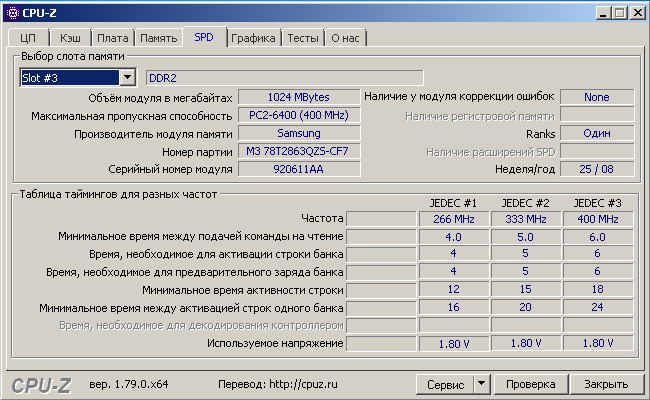Screen dimensions: 650x400
Task: Switch to the ЦП tab
Action: (x=28, y=38)
